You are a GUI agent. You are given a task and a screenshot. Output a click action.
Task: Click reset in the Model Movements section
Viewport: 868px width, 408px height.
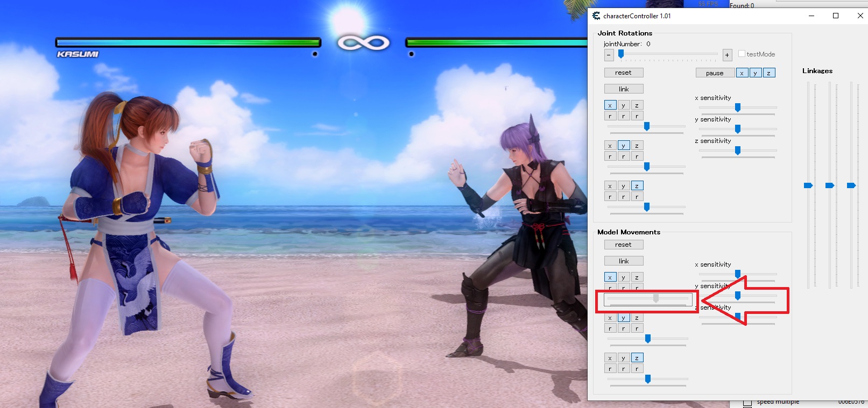624,245
